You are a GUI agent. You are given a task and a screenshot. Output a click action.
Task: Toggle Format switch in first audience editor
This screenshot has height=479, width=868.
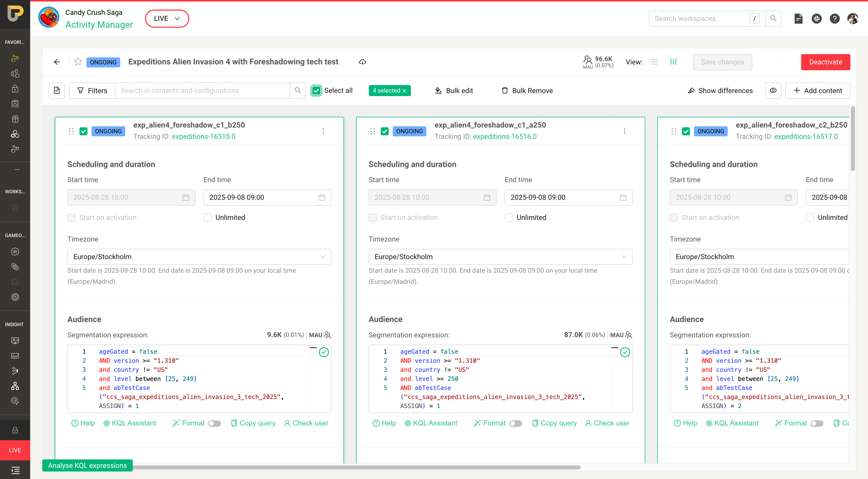tap(214, 423)
